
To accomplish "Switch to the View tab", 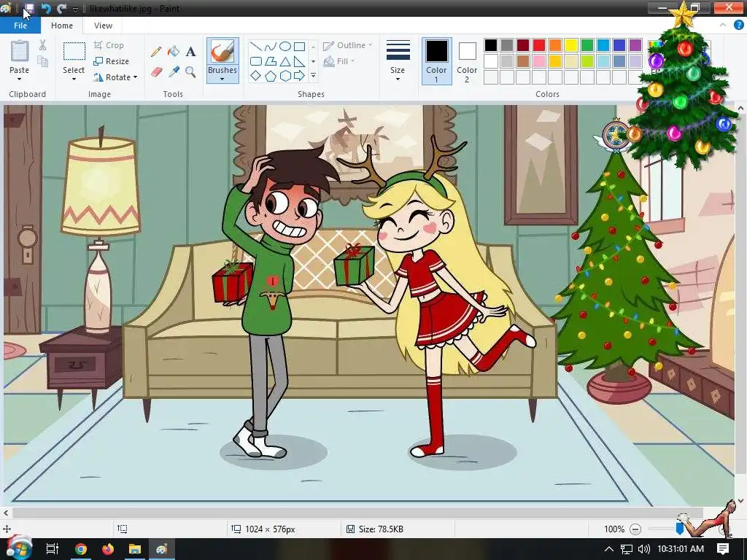I will [x=103, y=26].
